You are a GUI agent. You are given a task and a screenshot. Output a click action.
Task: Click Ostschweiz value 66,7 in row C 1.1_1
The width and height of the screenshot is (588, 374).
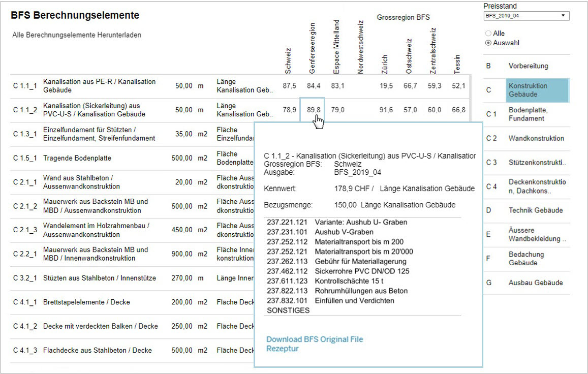tap(410, 86)
